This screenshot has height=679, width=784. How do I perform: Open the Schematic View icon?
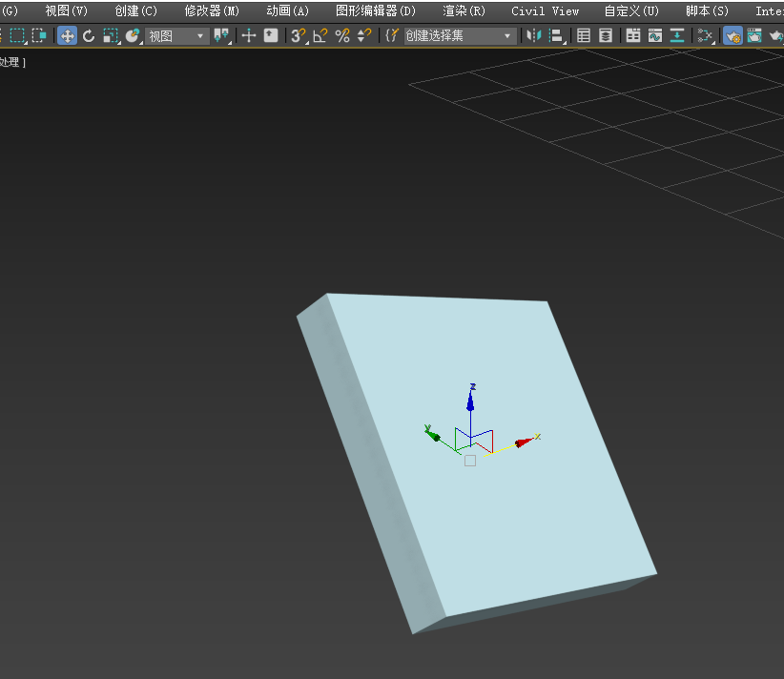(x=705, y=35)
